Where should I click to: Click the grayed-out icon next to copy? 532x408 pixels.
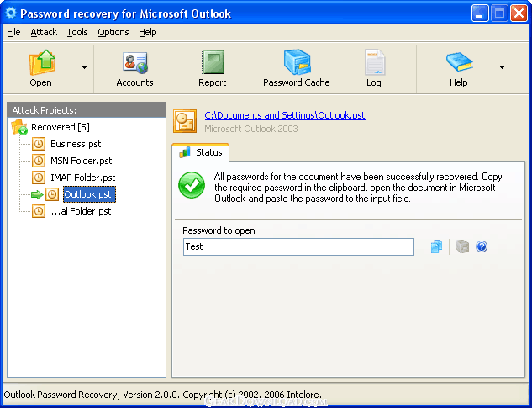(461, 246)
